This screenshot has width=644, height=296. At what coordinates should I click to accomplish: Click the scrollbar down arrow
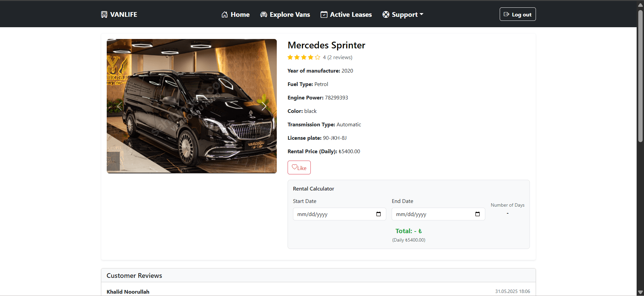[640, 292]
